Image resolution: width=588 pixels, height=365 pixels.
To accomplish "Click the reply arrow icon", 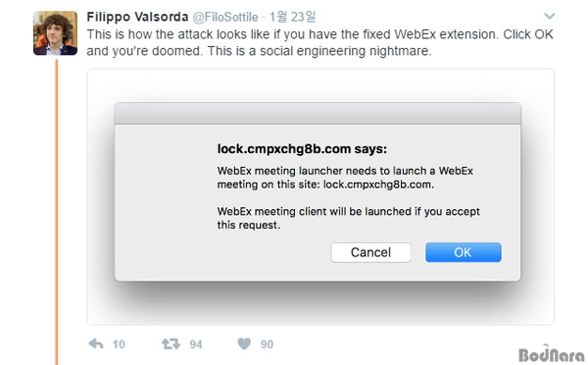I will (96, 343).
